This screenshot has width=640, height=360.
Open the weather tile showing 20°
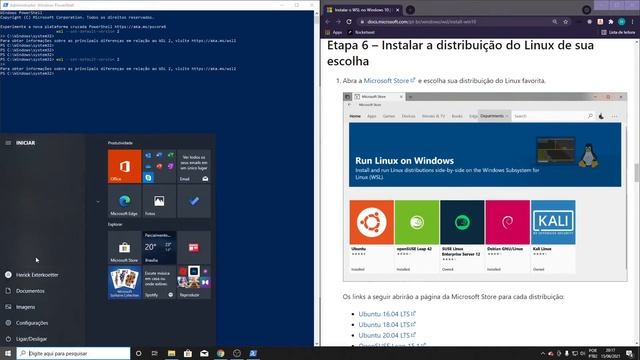coord(159,247)
